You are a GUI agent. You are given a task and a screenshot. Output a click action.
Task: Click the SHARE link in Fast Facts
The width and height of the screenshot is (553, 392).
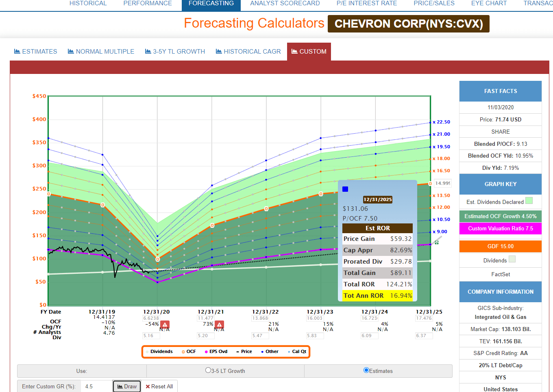(501, 132)
